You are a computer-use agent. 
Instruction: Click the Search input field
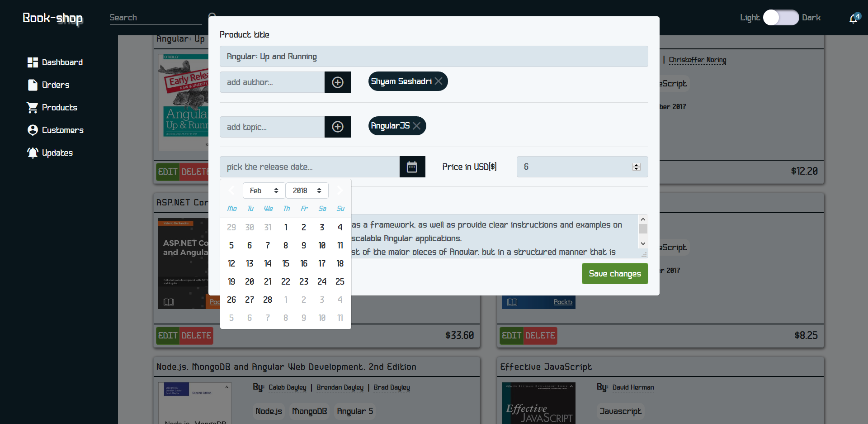pyautogui.click(x=156, y=18)
